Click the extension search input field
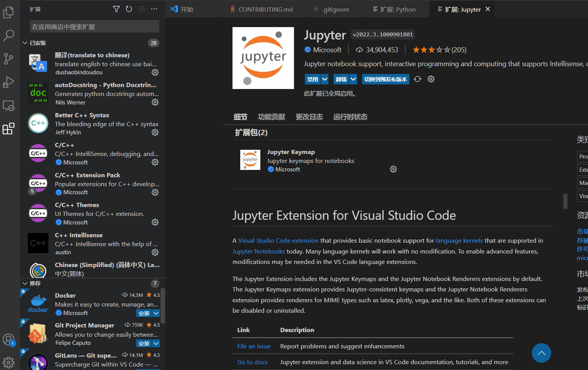Screen dimensions: 588x370 94,27
